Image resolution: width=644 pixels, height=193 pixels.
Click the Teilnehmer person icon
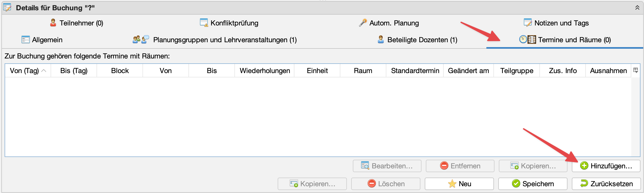click(x=53, y=23)
